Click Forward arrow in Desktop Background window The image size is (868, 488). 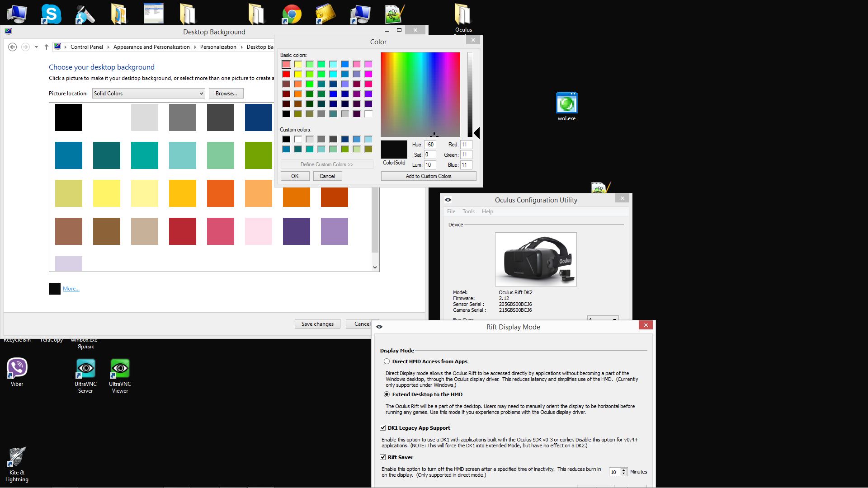25,47
